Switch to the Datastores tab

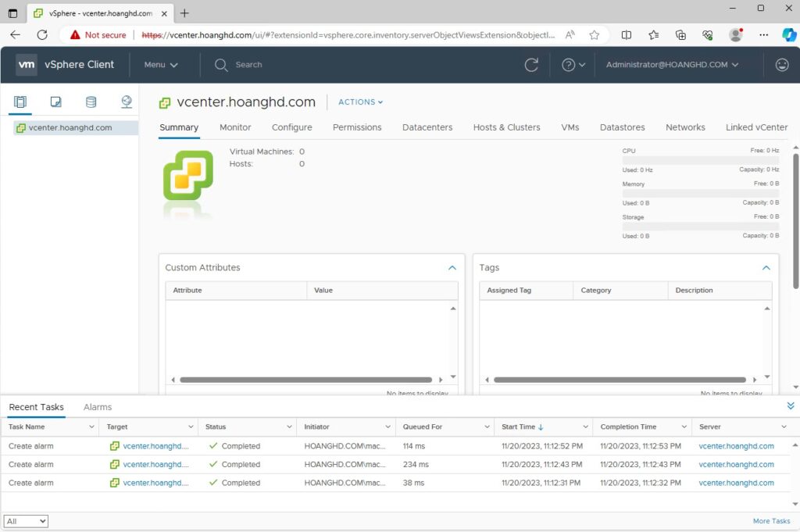[x=623, y=127]
